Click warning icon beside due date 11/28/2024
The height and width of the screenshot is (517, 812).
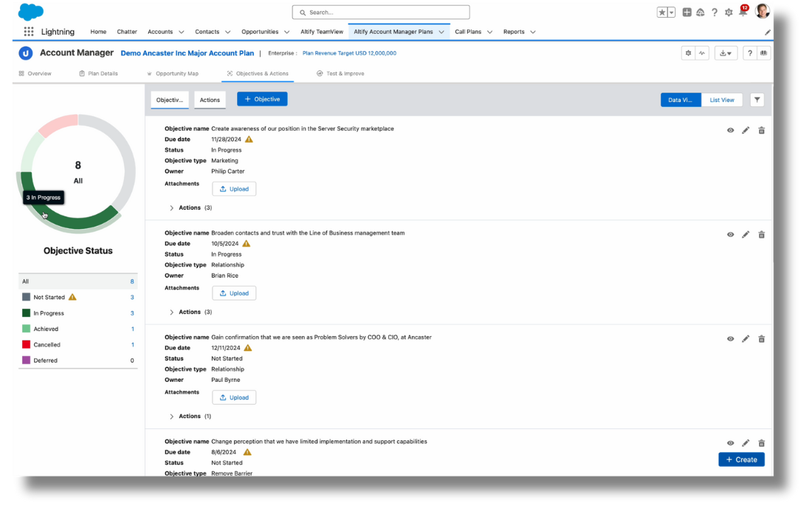click(x=249, y=140)
